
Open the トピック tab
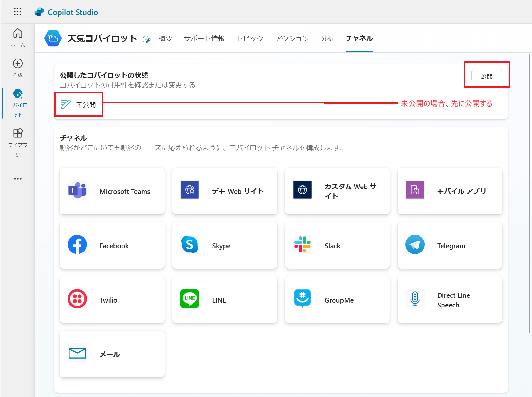point(250,38)
